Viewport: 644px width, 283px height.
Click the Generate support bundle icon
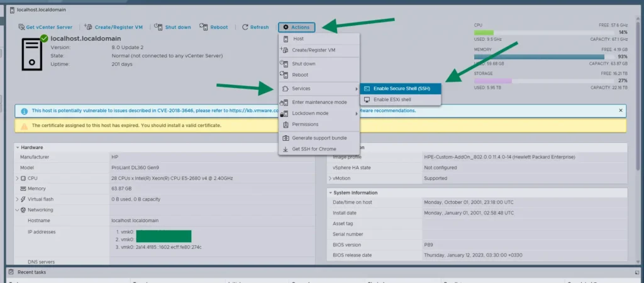pos(286,138)
